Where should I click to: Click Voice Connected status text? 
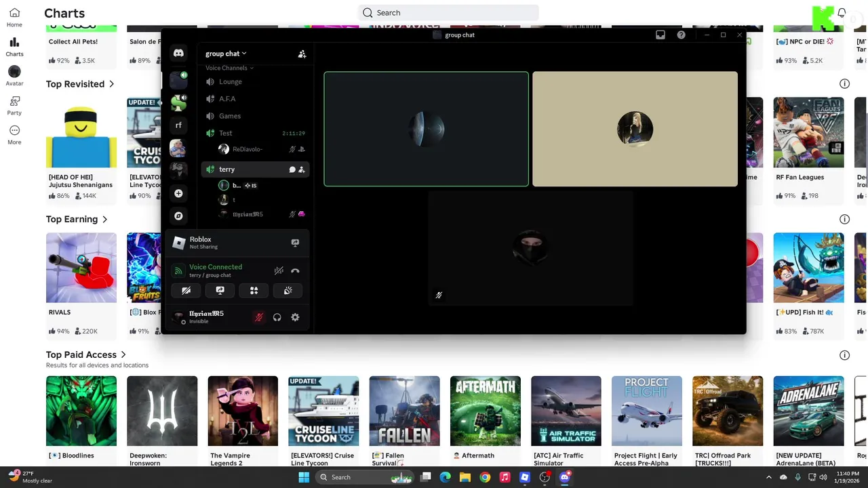[x=216, y=267]
